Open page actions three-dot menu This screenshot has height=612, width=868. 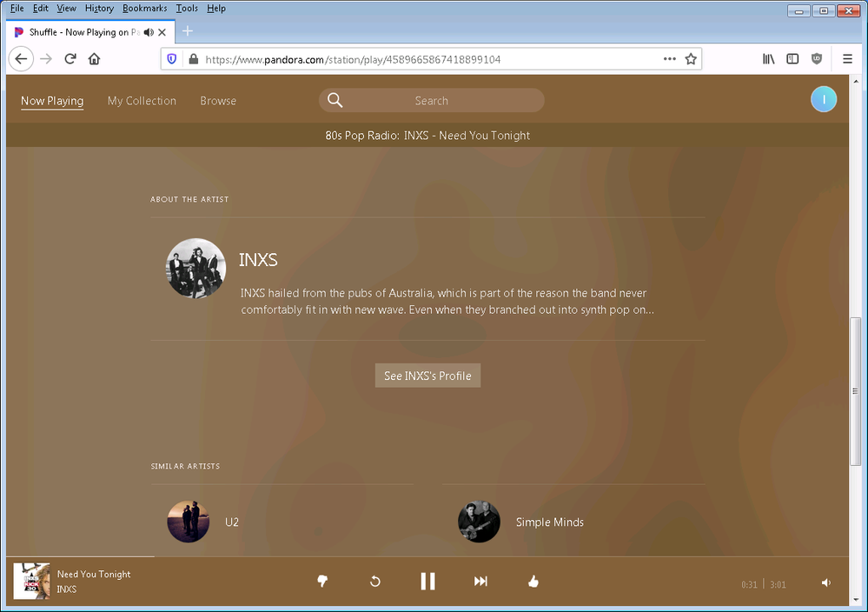pos(669,59)
